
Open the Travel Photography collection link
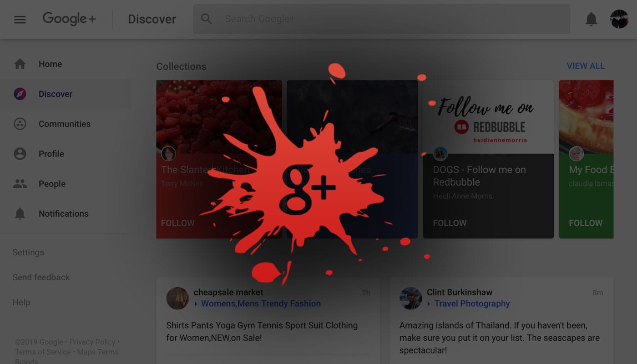click(472, 304)
